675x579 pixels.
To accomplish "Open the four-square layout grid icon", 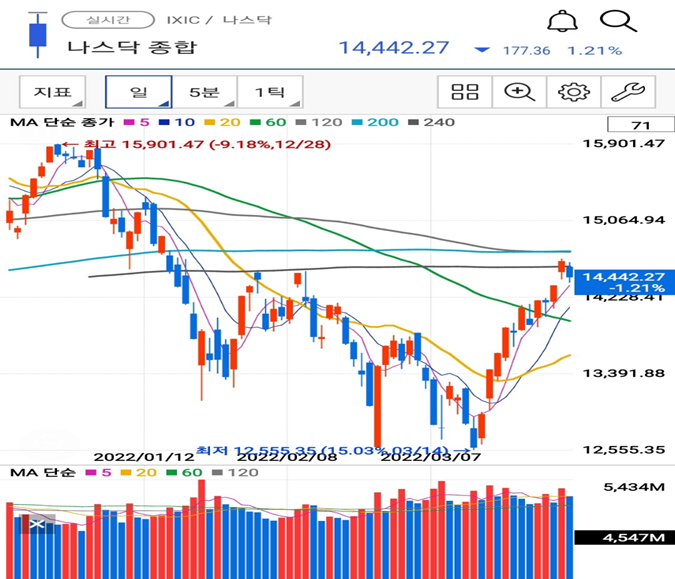I will 464,92.
